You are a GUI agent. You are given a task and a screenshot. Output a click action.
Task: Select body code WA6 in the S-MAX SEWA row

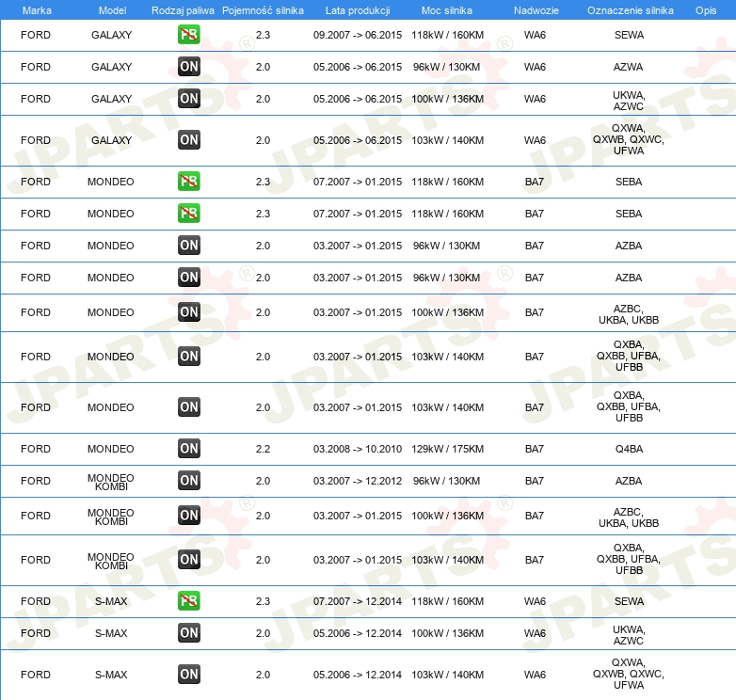coord(535,601)
